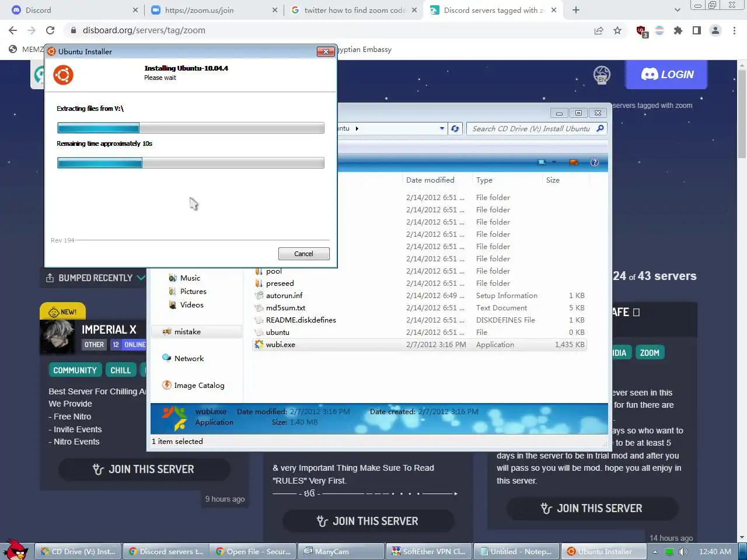The height and width of the screenshot is (560, 747).
Task: Open the Chrome three-dot menu
Action: coord(734,30)
